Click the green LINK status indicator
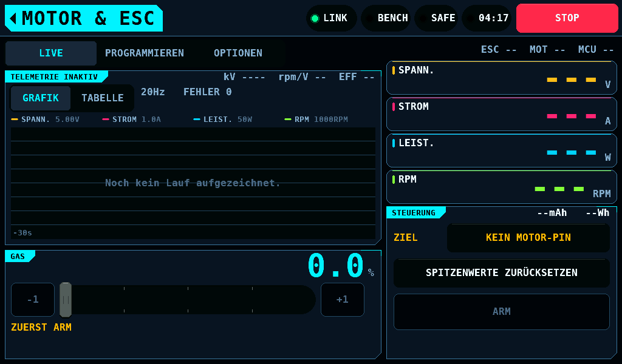622x364 pixels. coord(331,18)
